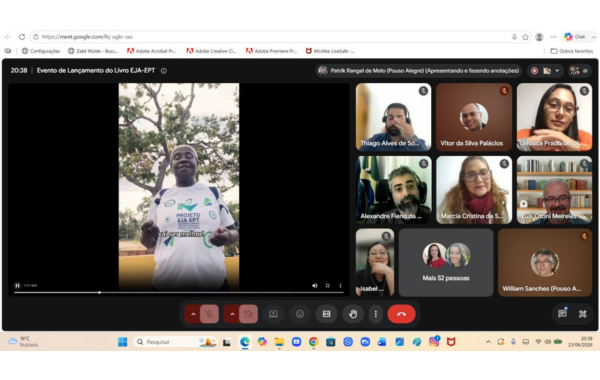Open the participants list people count
Viewport: 600px width, 380px height.
579,71
